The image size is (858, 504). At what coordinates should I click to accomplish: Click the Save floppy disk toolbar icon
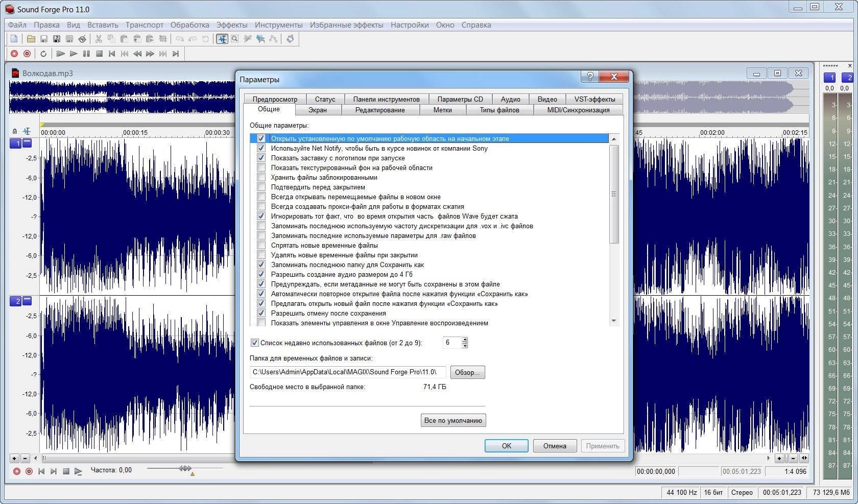44,39
